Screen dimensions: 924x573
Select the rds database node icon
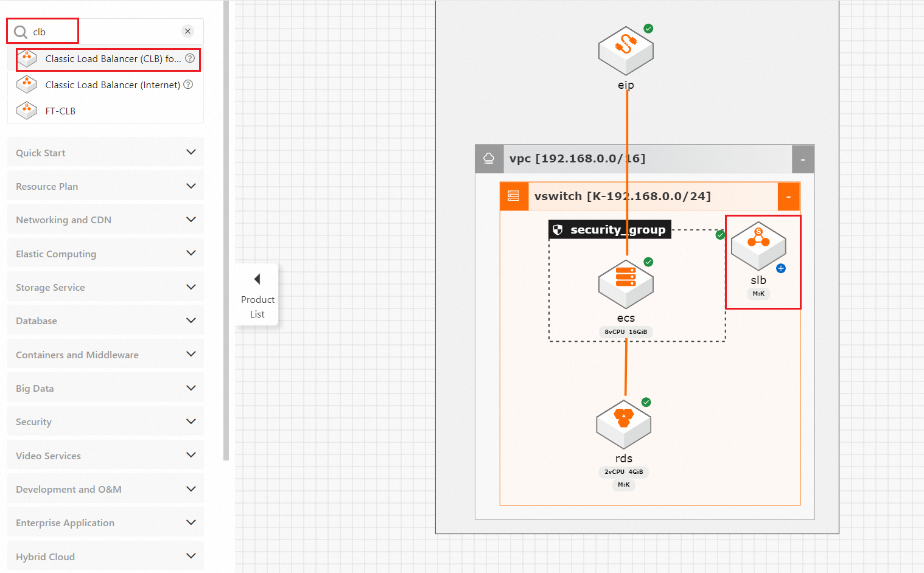click(624, 424)
